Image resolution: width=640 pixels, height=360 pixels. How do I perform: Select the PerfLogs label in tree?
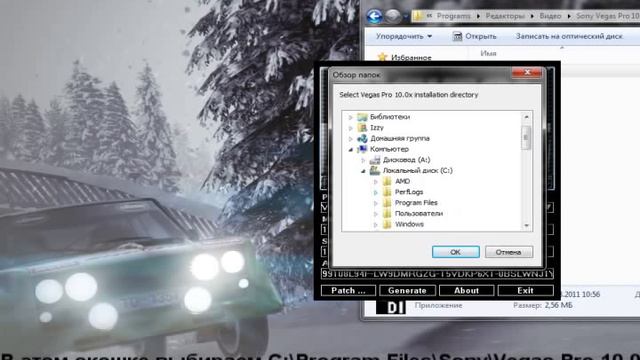(409, 192)
